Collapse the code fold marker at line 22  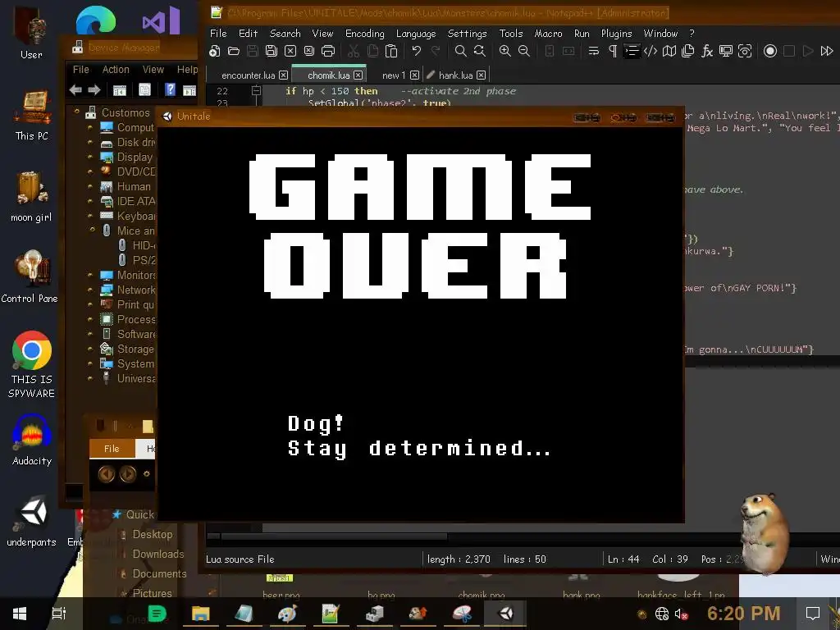tap(257, 90)
